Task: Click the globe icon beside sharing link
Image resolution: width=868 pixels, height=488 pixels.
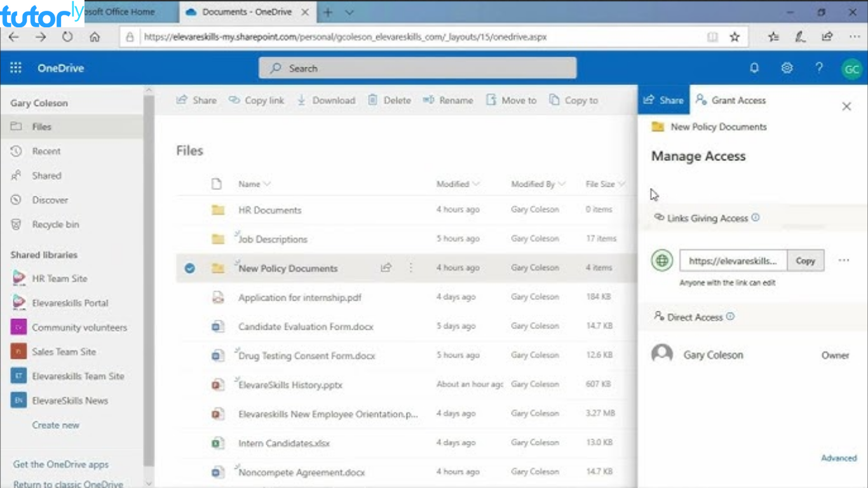Action: coord(662,261)
